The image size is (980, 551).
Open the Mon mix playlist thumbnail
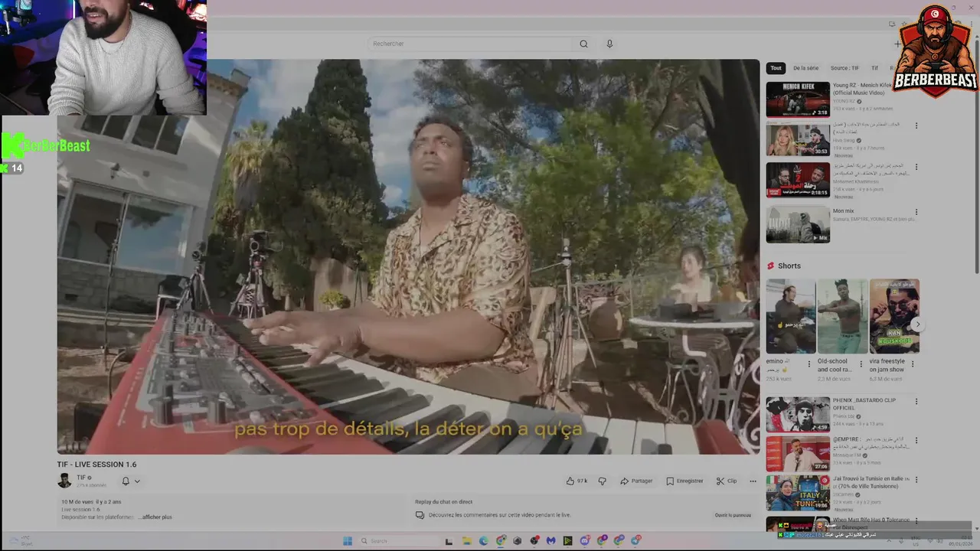click(x=798, y=224)
